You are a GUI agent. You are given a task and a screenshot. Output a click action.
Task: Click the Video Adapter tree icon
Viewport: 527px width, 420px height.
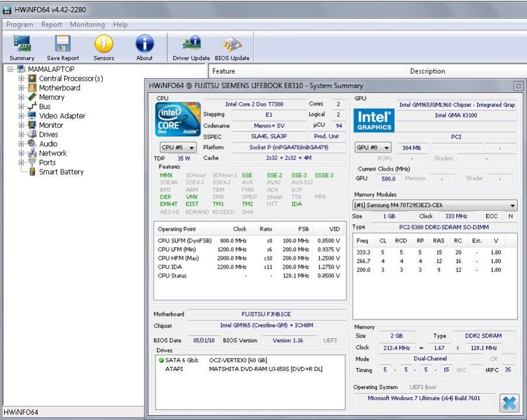coord(32,116)
